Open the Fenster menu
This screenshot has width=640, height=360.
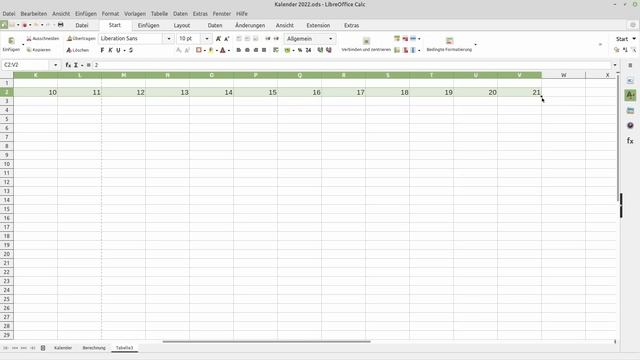[x=222, y=13]
